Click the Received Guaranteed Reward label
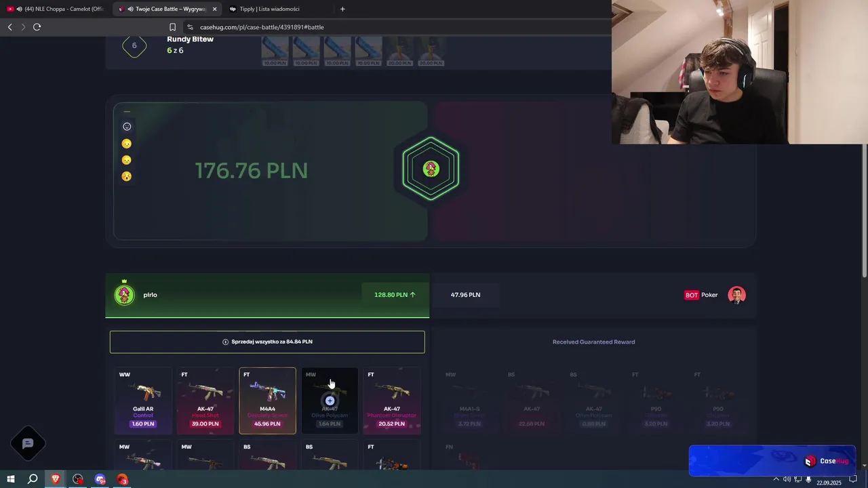The height and width of the screenshot is (488, 868). pos(593,342)
